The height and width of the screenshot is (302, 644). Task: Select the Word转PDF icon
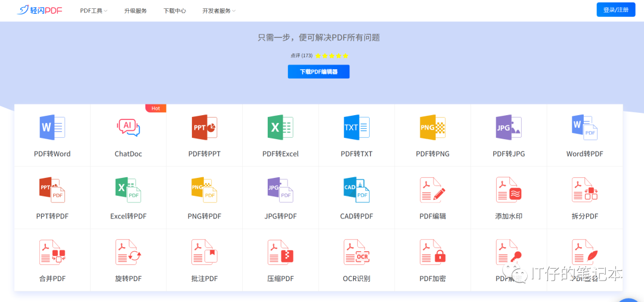584,127
